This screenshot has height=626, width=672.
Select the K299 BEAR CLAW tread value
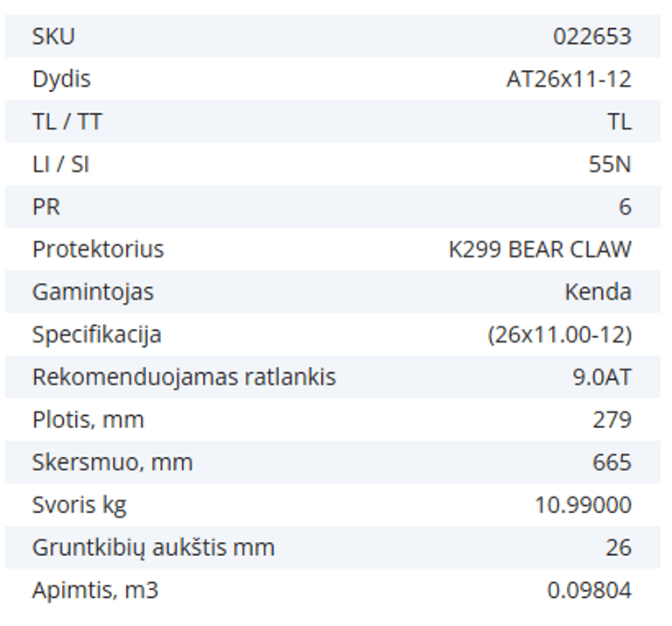click(x=540, y=250)
